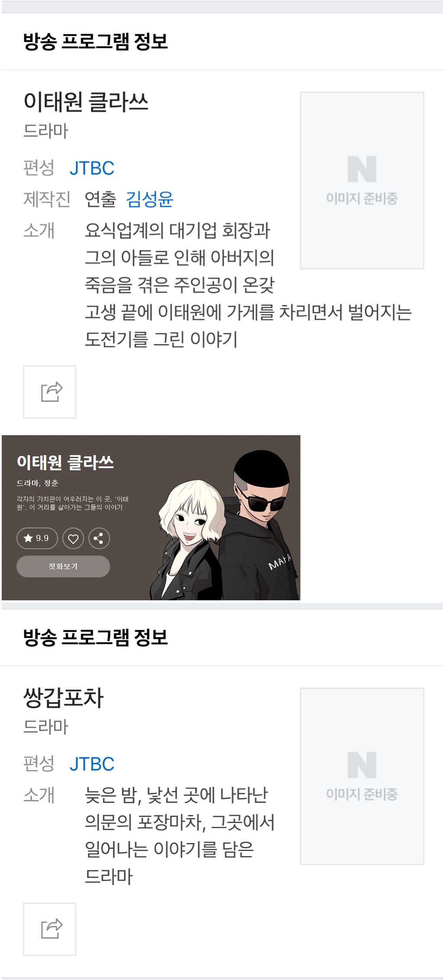Click the N placeholder image for 이태원 클라쓰

362,180
